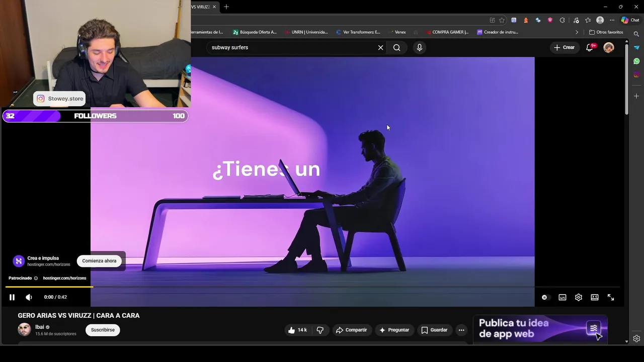The width and height of the screenshot is (644, 362).
Task: Open browser Extensions puzzle icon
Action: [562, 20]
